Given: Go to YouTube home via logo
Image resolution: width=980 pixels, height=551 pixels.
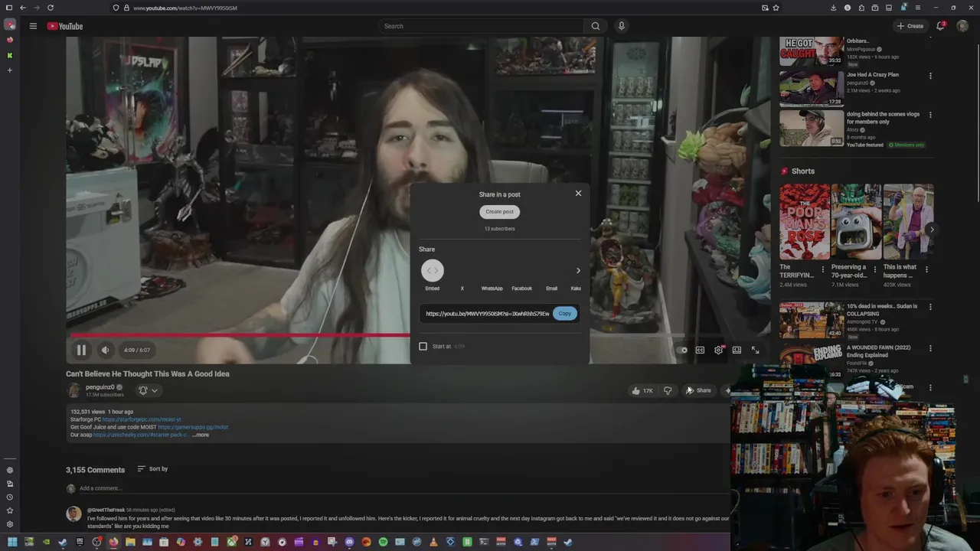Looking at the screenshot, I should click(x=65, y=26).
